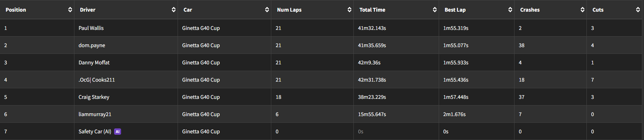Viewport: 644px width, 140px height.
Task: Open dom.payne driver entry
Action: tap(92, 45)
